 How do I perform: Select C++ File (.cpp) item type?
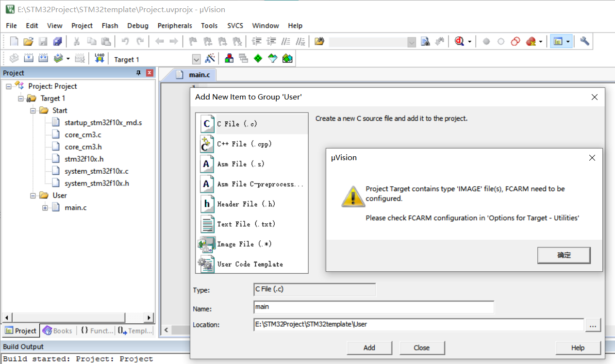point(252,144)
